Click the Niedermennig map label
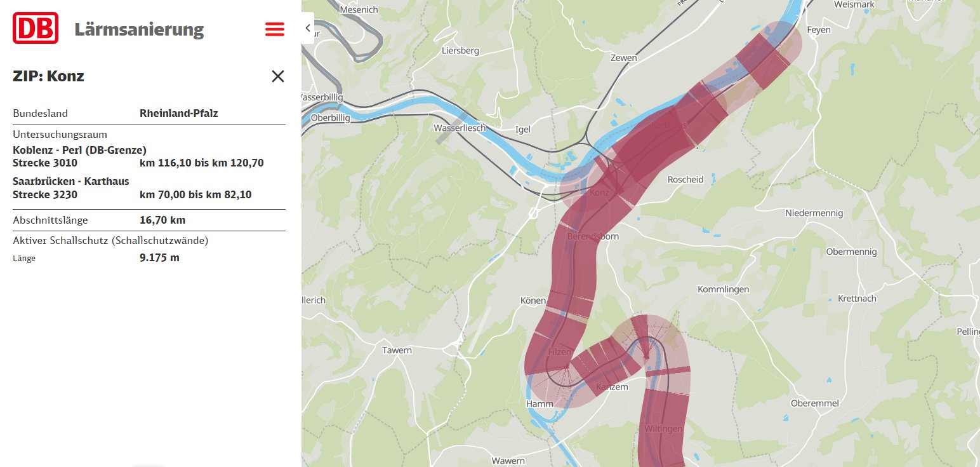The image size is (980, 467). click(x=814, y=213)
